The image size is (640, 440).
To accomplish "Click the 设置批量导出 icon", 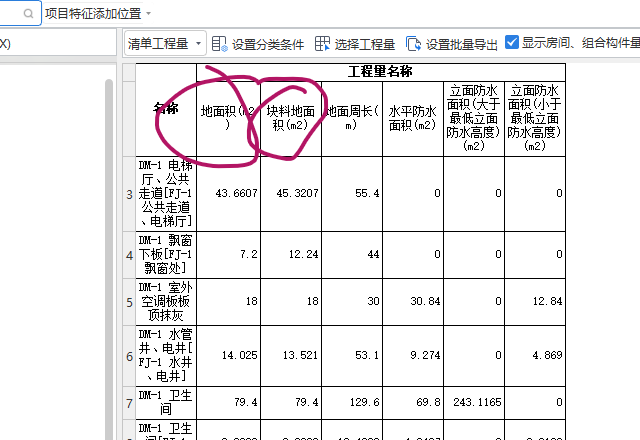I will (413, 44).
